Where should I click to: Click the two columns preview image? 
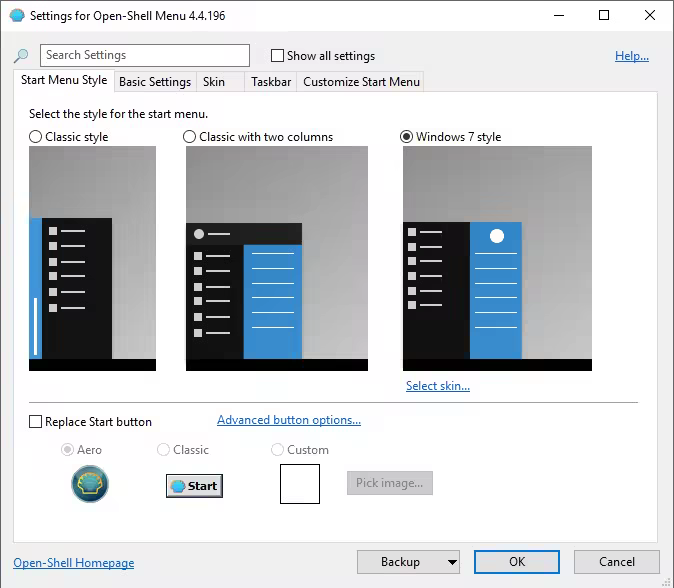point(277,258)
